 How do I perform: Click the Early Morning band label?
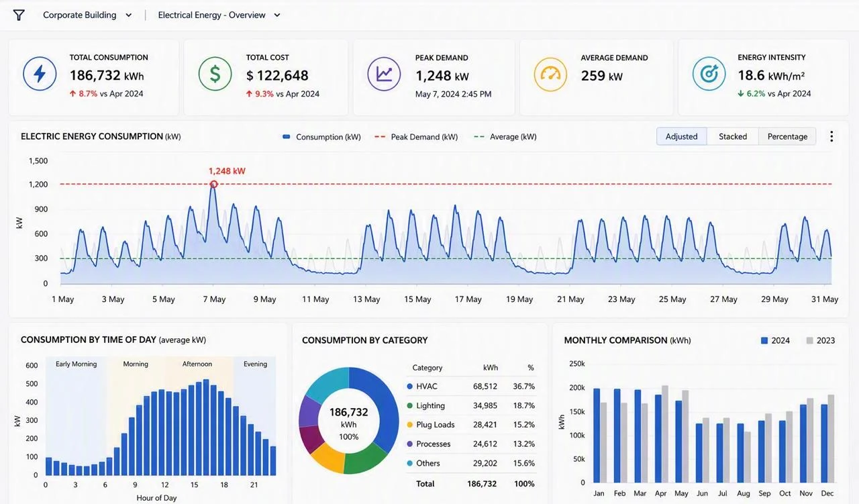coord(76,364)
